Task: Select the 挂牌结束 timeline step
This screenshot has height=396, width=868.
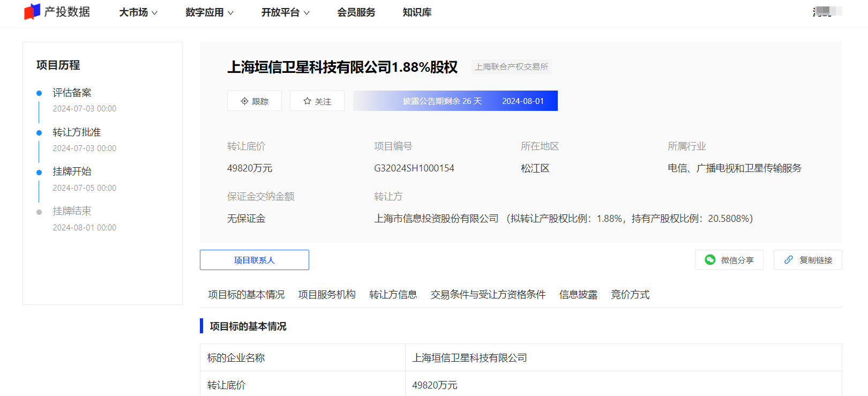Action: coord(72,211)
